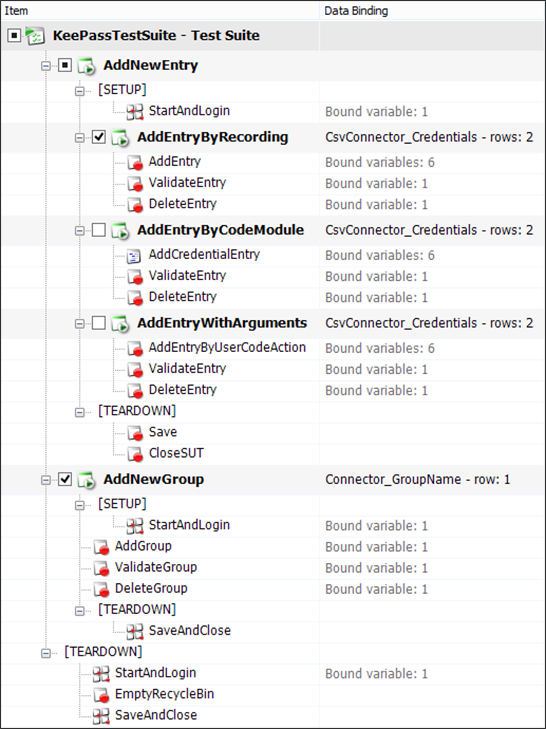Collapse the suite-level TEARDOWN node

[x=46, y=653]
